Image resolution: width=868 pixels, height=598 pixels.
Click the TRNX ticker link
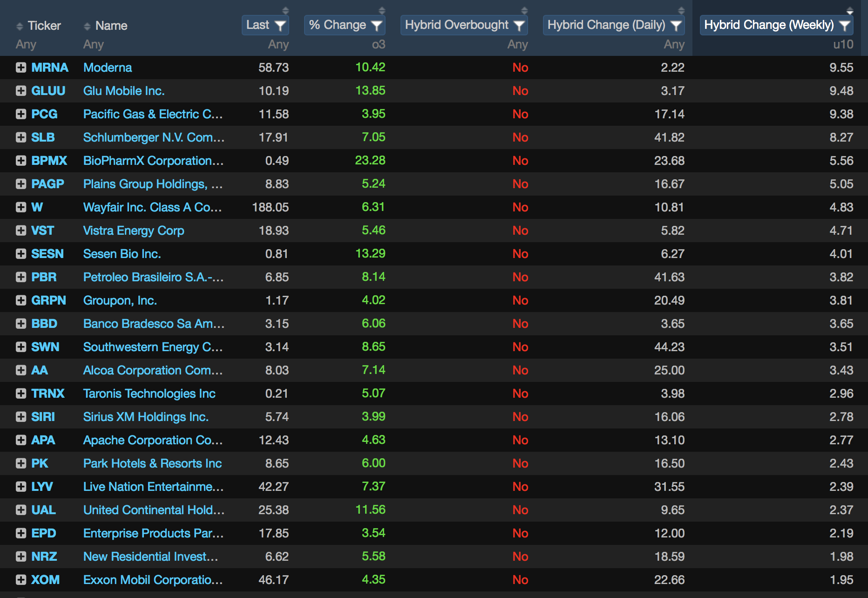click(48, 394)
